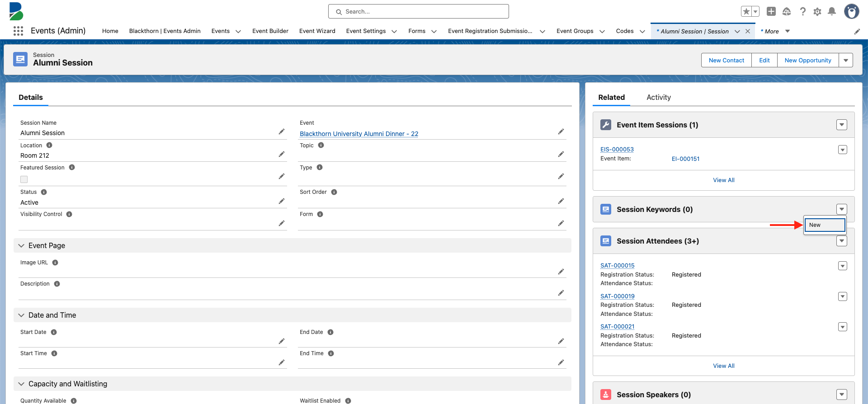Open the Codes nav dropdown chevron
The height and width of the screenshot is (404, 868).
tap(642, 31)
